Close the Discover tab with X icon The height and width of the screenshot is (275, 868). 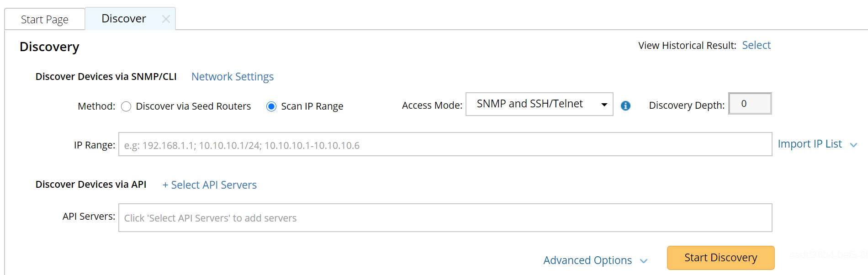(166, 19)
